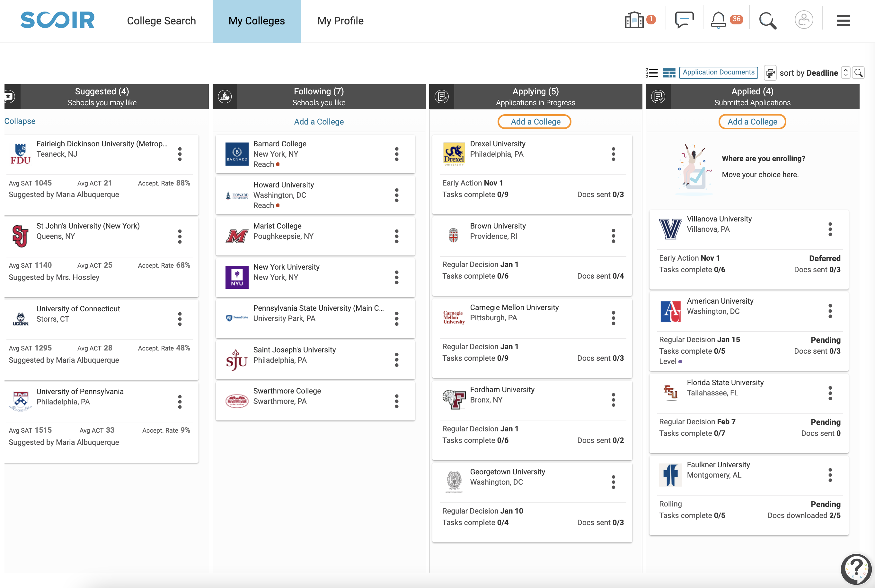Open options menu for Fairleigh Dickinson University

tap(180, 154)
